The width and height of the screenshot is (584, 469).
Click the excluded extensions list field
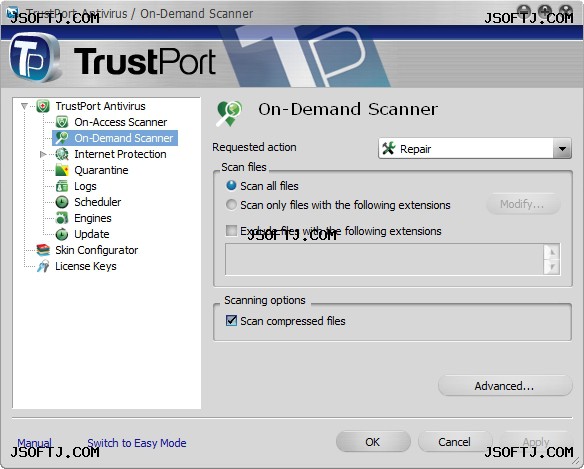(384, 259)
